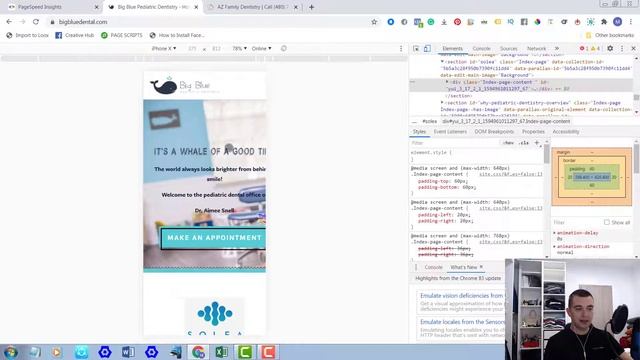Image resolution: width=640 pixels, height=360 pixels.
Task: Open the Import to Loox bookmark
Action: click(27, 35)
